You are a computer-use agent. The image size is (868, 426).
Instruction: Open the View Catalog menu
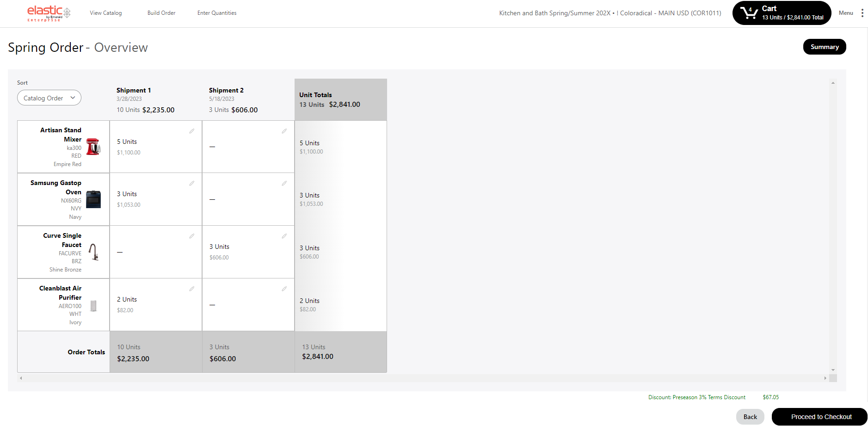pos(106,13)
